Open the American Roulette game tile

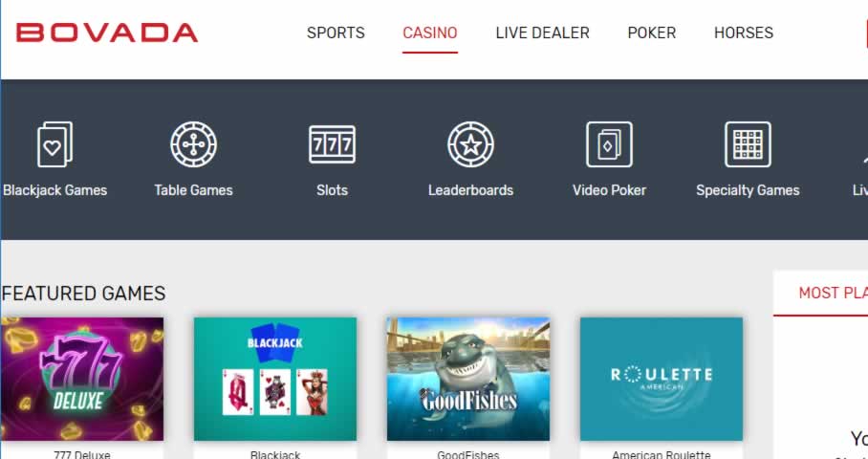coord(662,379)
